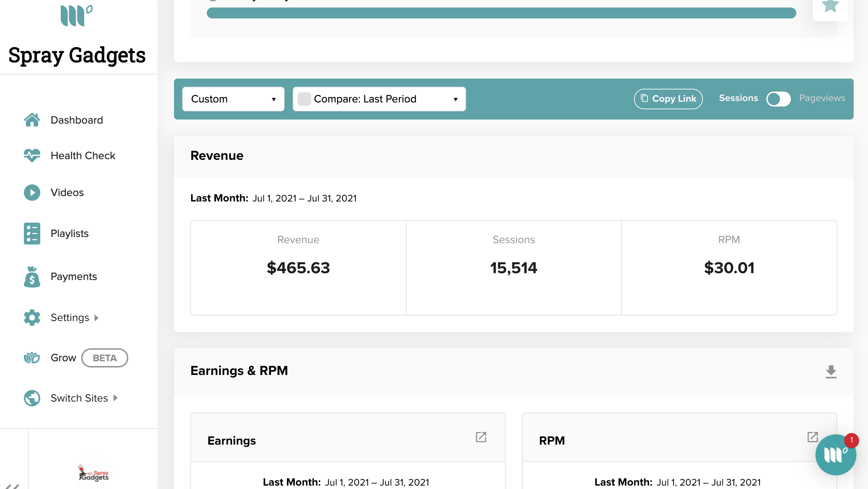
Task: Open Health Check menu item
Action: [83, 155]
